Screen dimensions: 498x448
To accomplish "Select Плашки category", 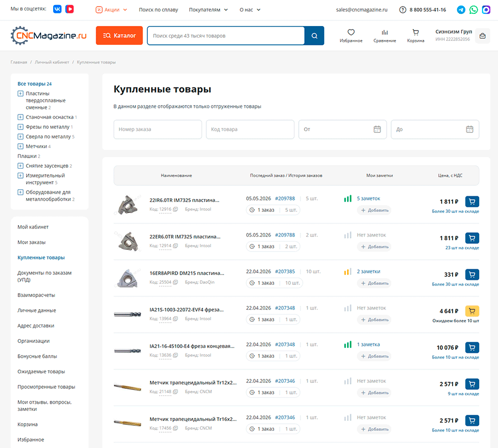I will 29,156.
